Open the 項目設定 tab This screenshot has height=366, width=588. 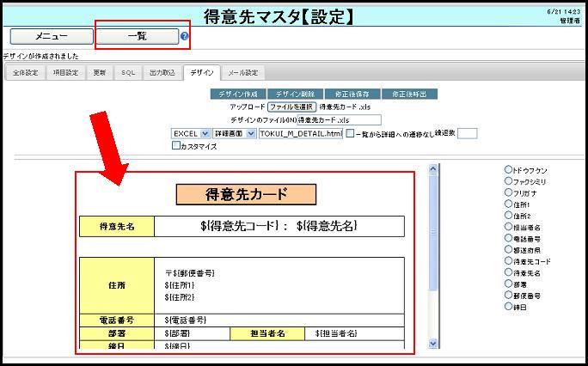click(64, 73)
